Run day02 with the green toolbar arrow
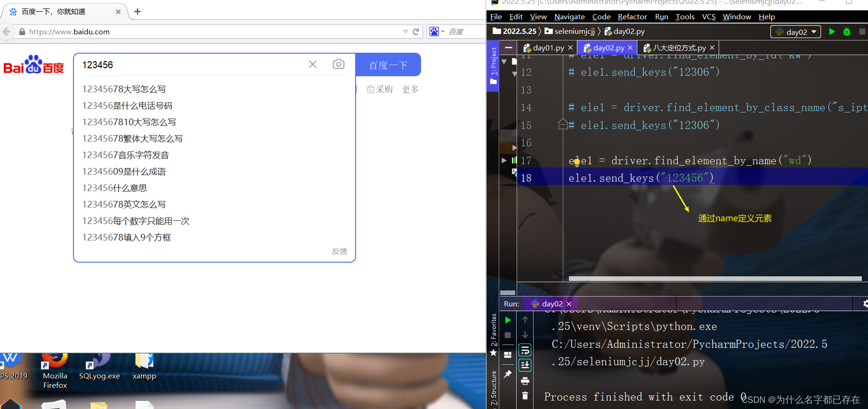868x409 pixels. click(832, 32)
